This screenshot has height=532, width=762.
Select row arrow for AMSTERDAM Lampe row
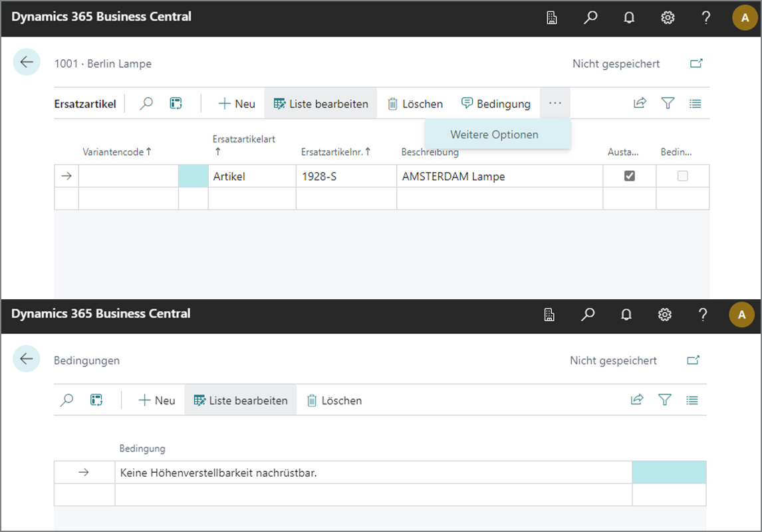66,176
